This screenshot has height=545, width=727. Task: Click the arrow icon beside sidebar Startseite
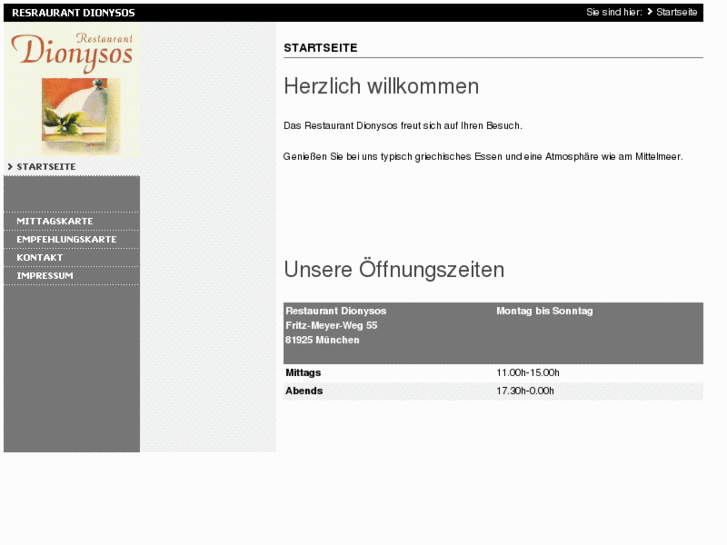point(10,166)
